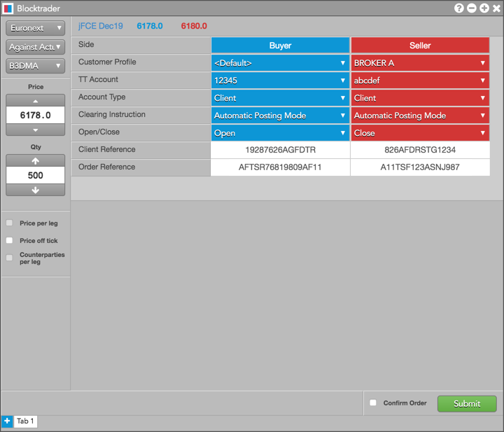Image resolution: width=504 pixels, height=432 pixels.
Task: Click the red ask price 6180.0
Action: [194, 26]
